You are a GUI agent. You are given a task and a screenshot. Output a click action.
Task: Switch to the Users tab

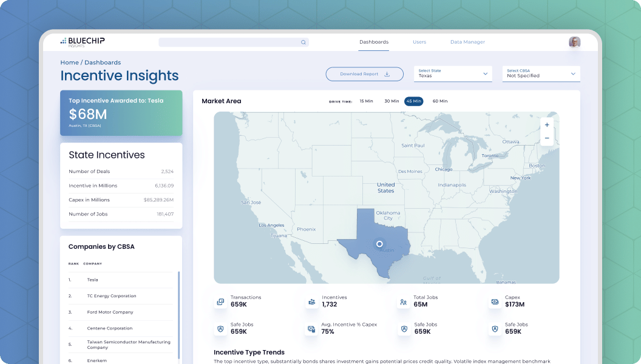(x=419, y=42)
